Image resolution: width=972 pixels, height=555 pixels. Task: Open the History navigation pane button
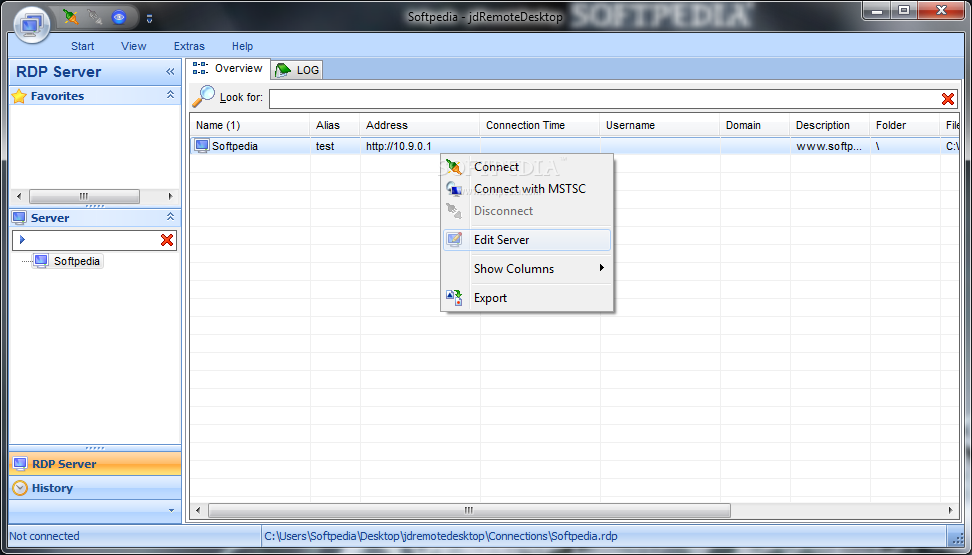(x=95, y=488)
